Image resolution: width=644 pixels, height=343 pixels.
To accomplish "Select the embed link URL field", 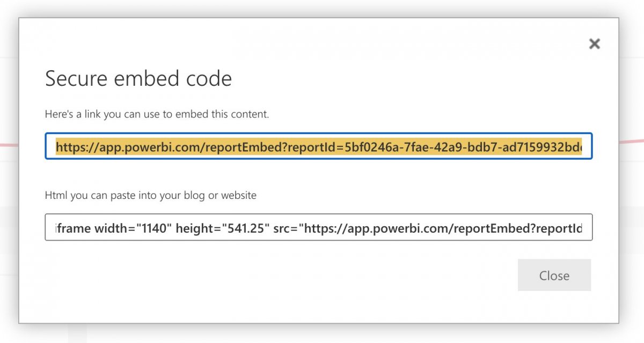I will pyautogui.click(x=319, y=146).
